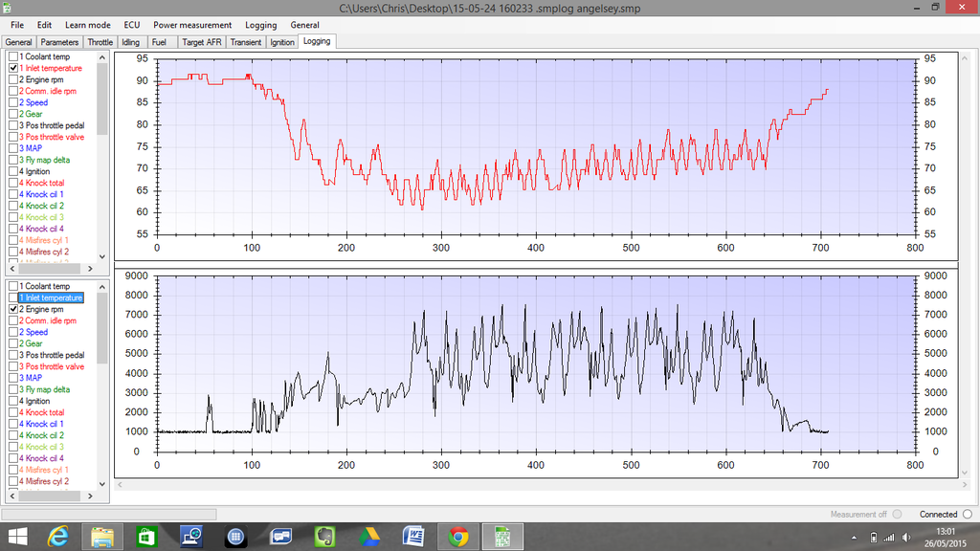Switch to the Ignition tab
980x551 pixels.
pos(282,42)
